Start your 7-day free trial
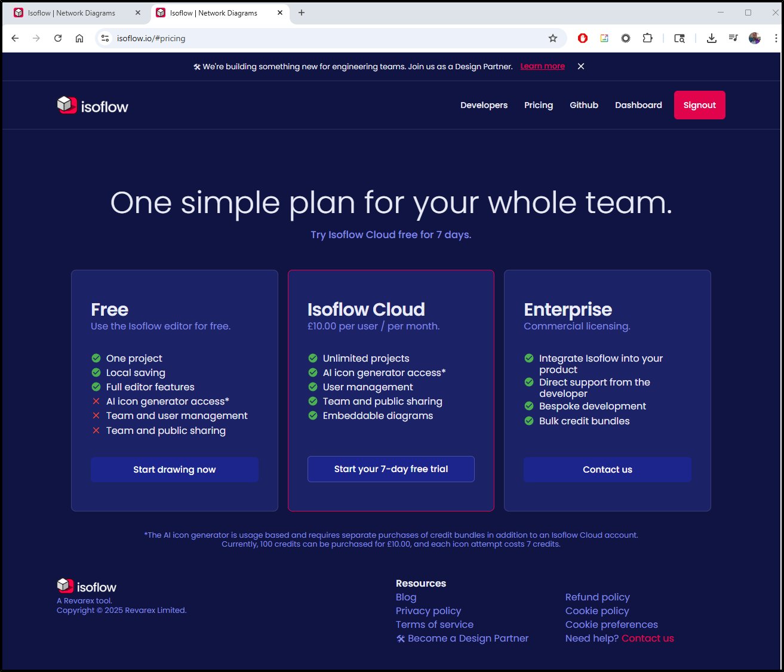Screen dimensions: 784x672 391,469
